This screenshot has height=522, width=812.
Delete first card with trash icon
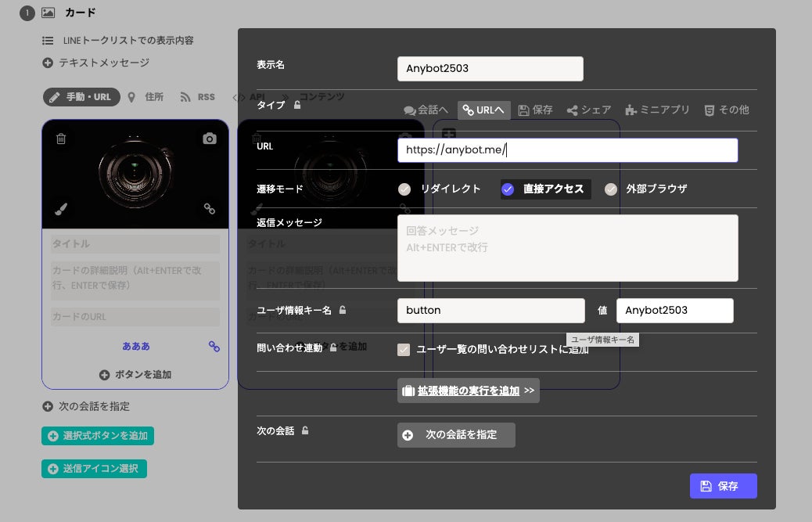(x=61, y=139)
